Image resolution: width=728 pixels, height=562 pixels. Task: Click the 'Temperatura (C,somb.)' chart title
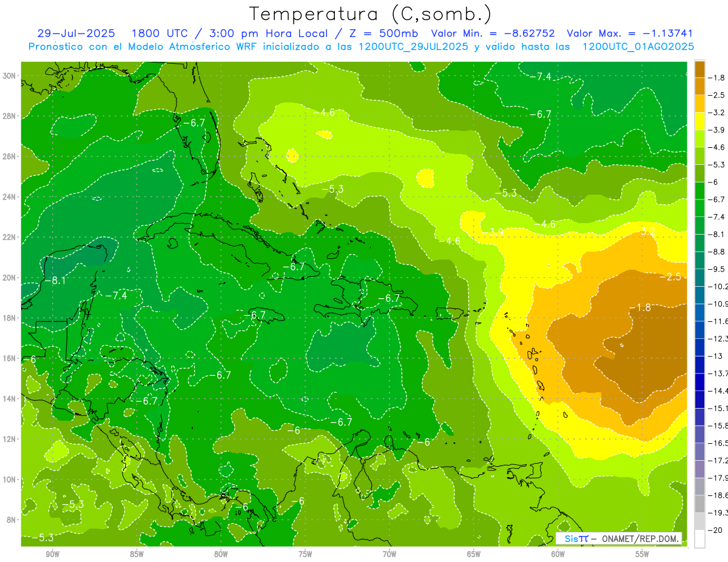[x=370, y=14]
